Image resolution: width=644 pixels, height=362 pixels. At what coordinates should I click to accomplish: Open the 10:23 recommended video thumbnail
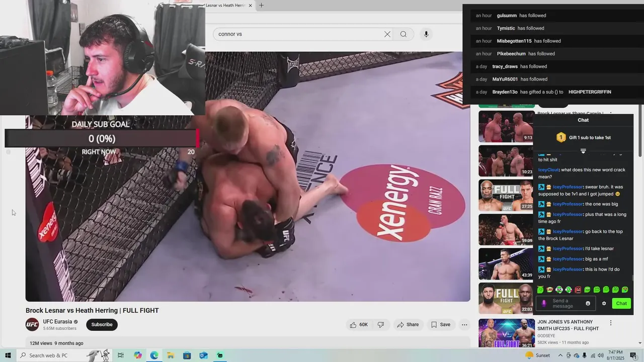pos(506,161)
